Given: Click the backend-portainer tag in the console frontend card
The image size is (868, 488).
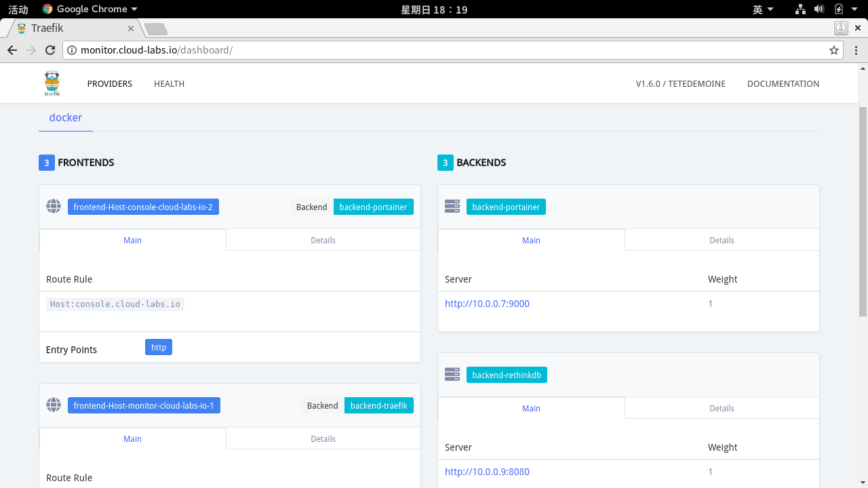Looking at the screenshot, I should click(373, 207).
